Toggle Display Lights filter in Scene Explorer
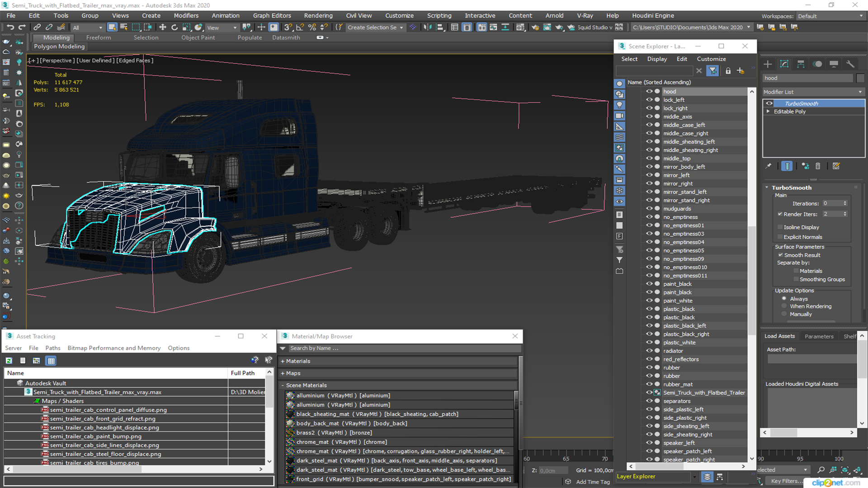The height and width of the screenshot is (488, 868). tap(619, 105)
